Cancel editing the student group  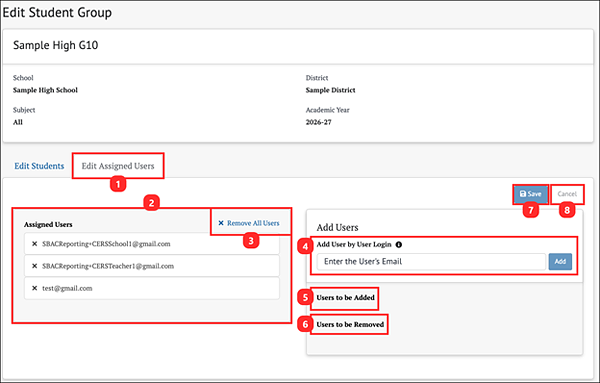[x=567, y=194]
